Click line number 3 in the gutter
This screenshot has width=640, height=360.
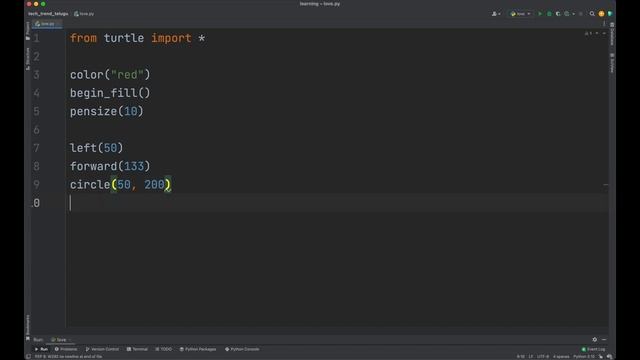[37, 75]
